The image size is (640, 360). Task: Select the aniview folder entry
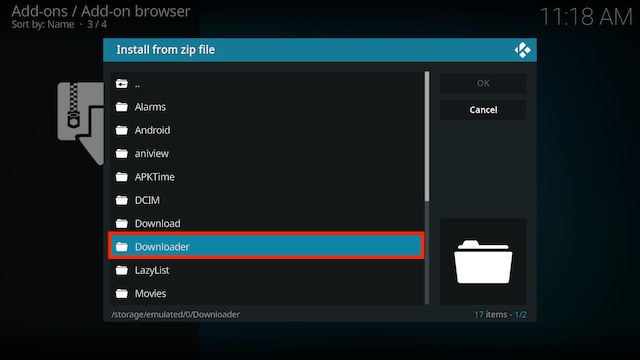267,153
